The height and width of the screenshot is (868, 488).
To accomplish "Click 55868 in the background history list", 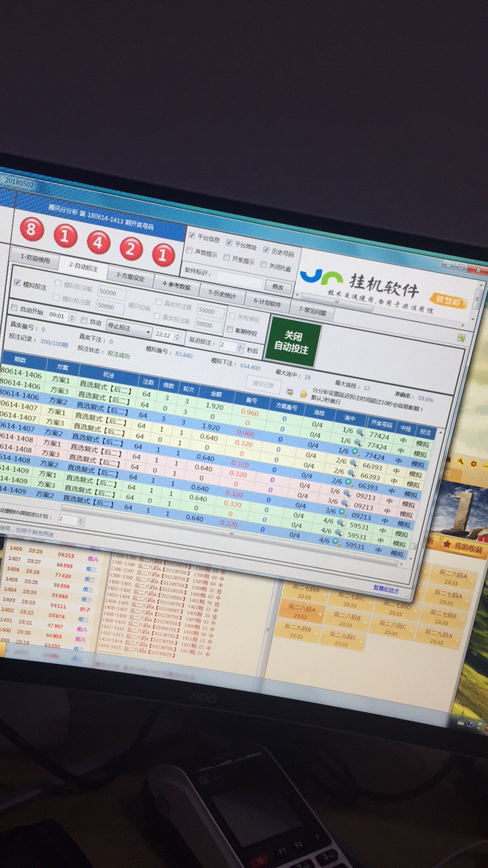I will coord(59,596).
